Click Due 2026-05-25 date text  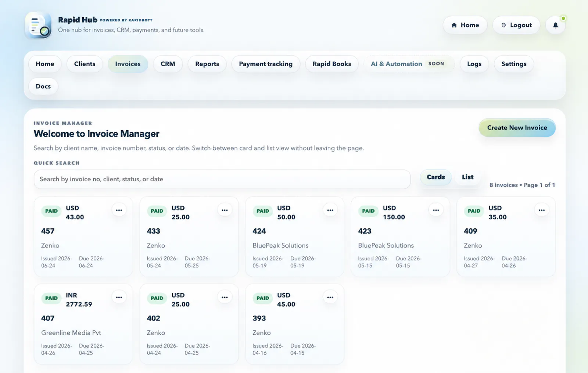point(197,262)
